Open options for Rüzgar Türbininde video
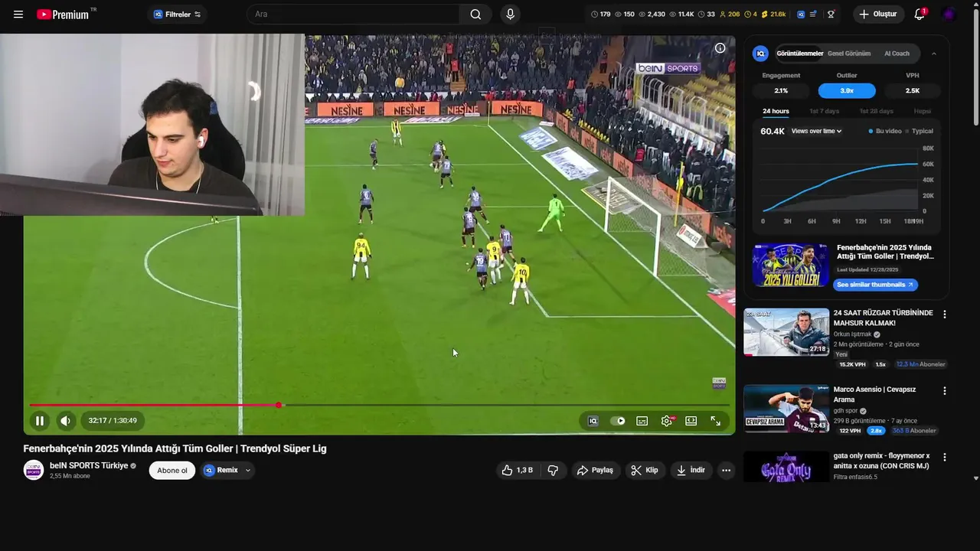The width and height of the screenshot is (980, 551). [x=944, y=315]
